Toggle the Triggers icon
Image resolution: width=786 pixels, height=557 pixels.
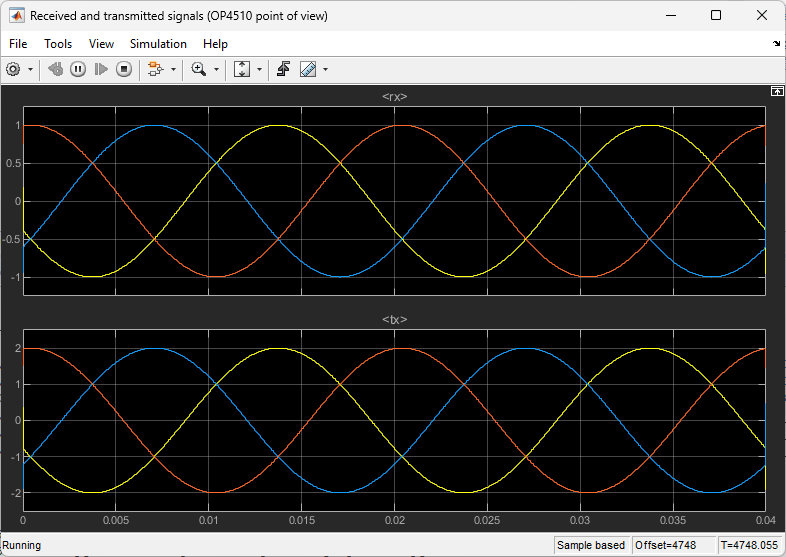[284, 69]
